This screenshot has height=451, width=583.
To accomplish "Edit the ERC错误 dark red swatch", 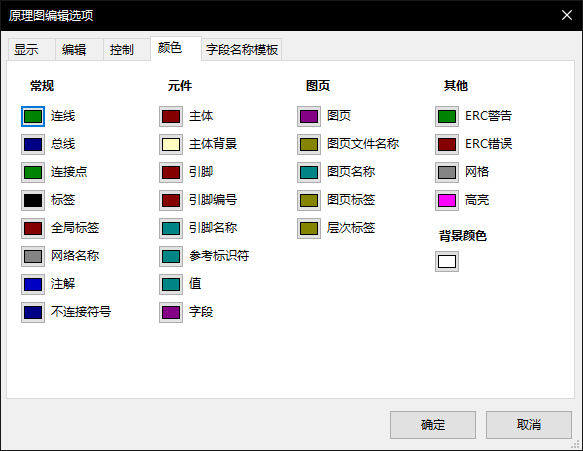I will point(447,144).
